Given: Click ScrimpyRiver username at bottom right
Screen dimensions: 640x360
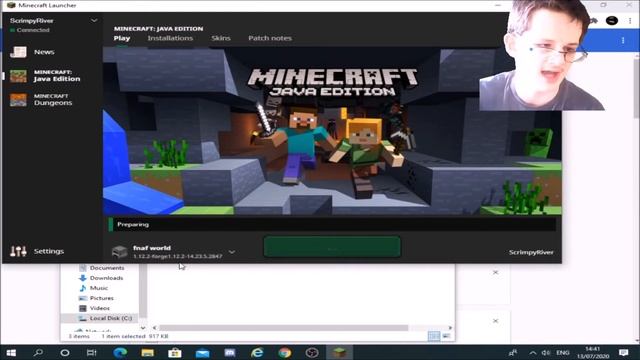Looking at the screenshot, I should (531, 252).
